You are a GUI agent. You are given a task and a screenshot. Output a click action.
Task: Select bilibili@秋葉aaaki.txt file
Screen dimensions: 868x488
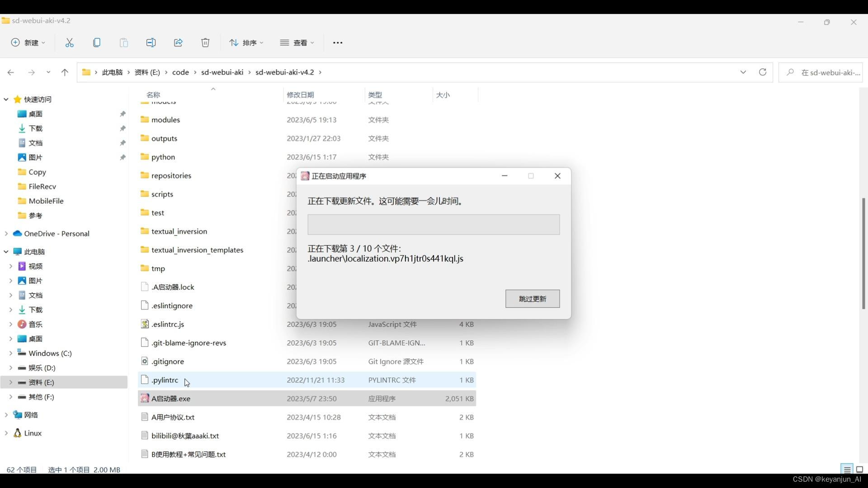[x=185, y=436]
